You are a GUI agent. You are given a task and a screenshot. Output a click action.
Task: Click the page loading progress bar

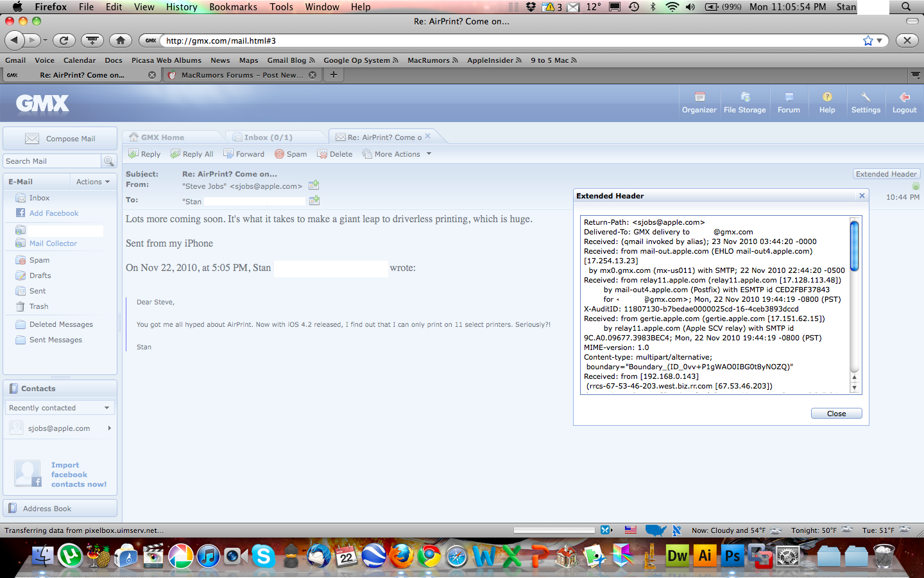point(554,530)
